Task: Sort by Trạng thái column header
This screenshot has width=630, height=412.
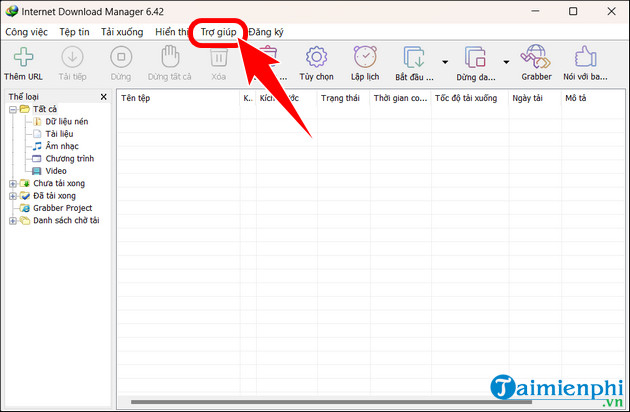Action: point(344,98)
